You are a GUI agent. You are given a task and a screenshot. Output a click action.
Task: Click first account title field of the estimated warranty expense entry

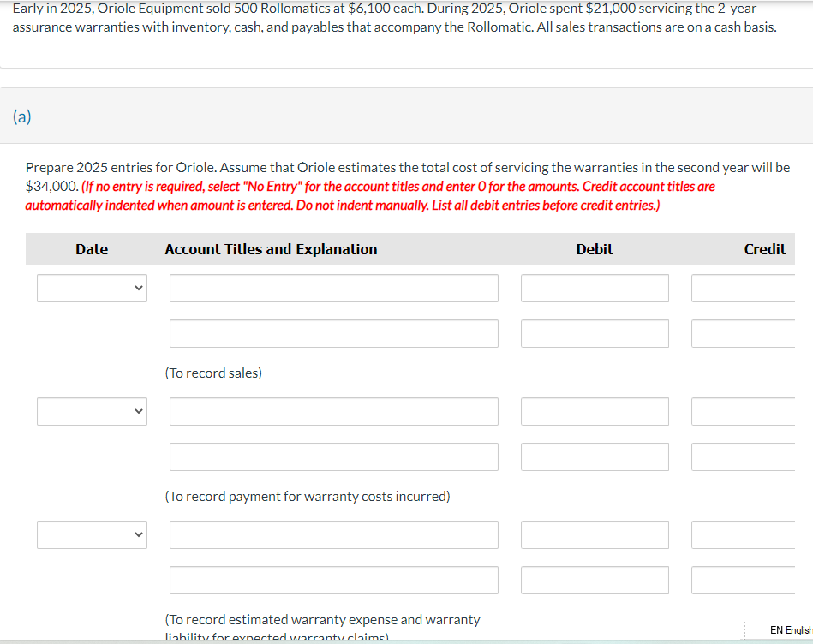(x=334, y=534)
